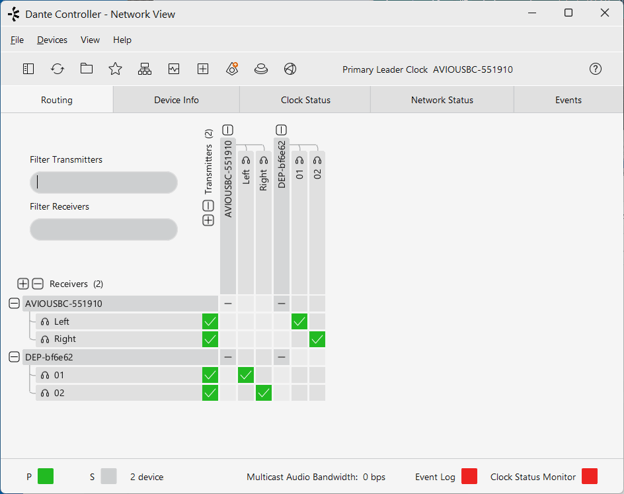Click the circular globe toolbar icon
624x494 pixels.
click(x=290, y=69)
